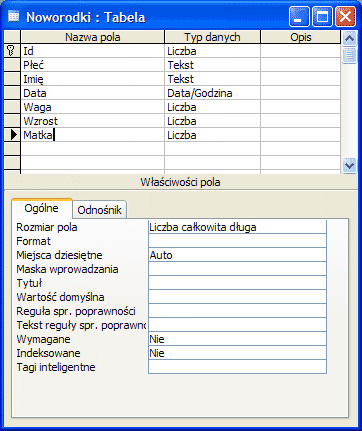Click the Tytuł property field
Screen dimensions: 362x431
tap(237, 283)
